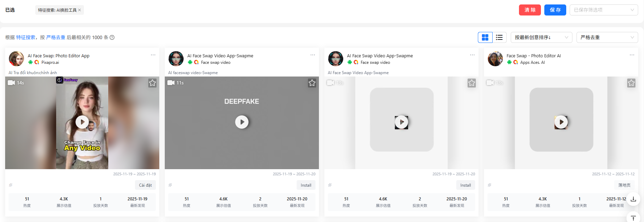The width and height of the screenshot is (644, 222).
Task: Click the 落地页 landing page button
Action: [624, 185]
